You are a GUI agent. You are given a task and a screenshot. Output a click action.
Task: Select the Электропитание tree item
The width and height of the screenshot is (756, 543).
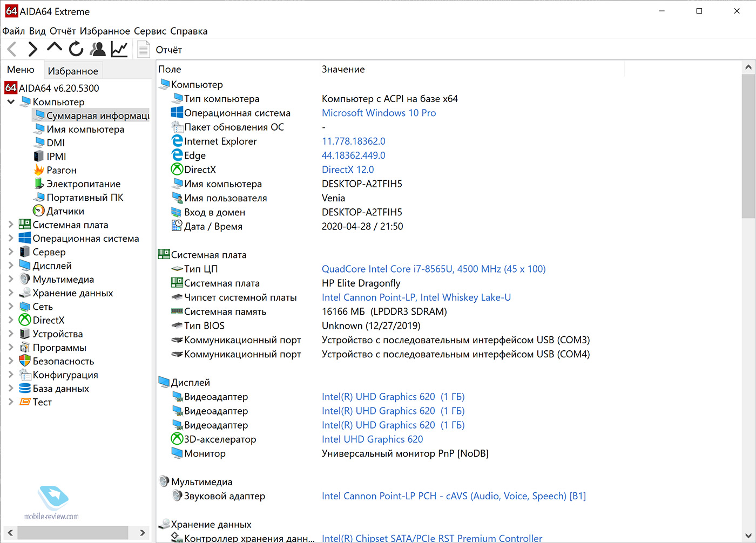click(77, 184)
